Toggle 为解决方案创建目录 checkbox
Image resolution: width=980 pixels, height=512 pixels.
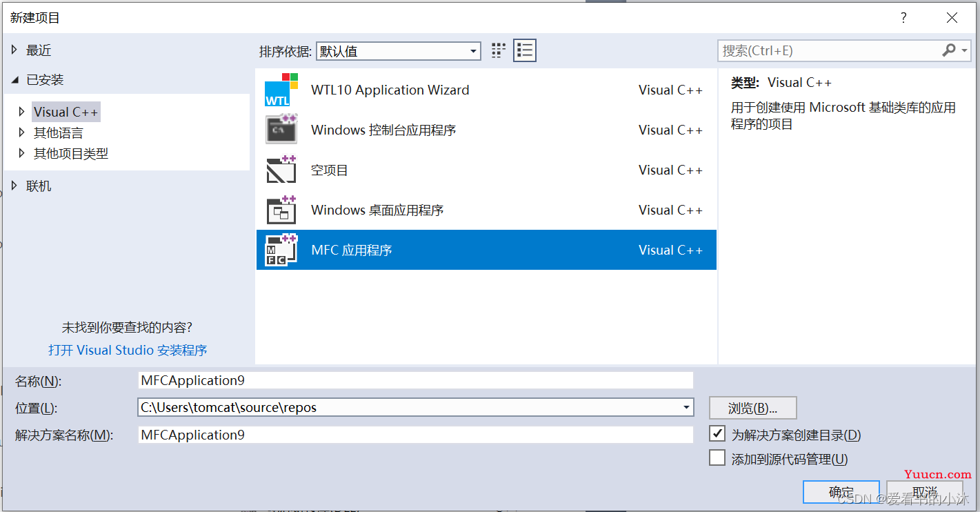[718, 434]
